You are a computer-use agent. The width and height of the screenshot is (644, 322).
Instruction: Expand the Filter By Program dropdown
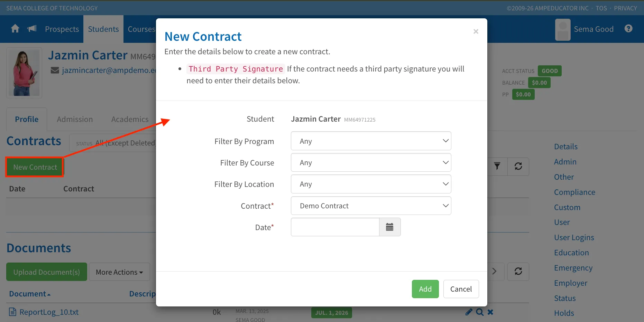[371, 141]
